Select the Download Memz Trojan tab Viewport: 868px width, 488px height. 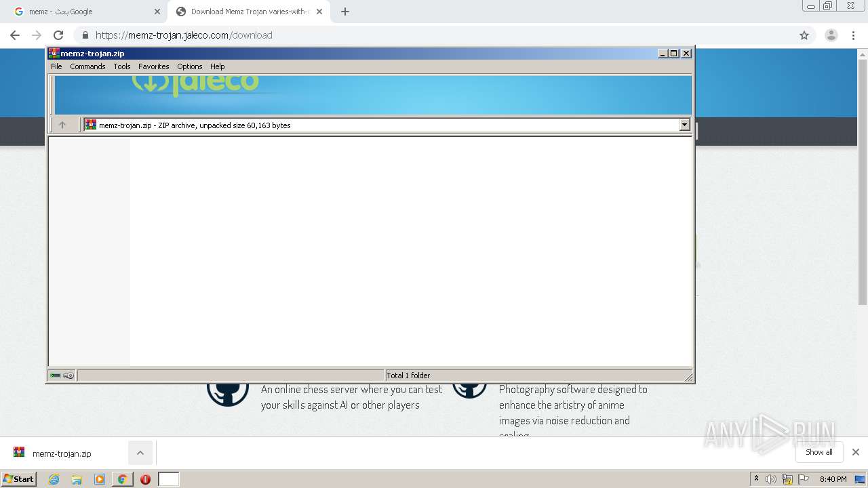pyautogui.click(x=248, y=12)
